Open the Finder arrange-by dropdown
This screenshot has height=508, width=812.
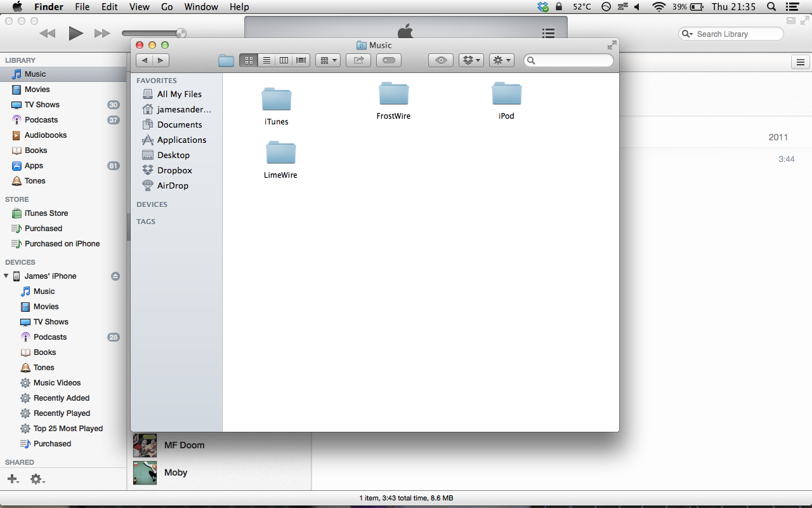(328, 60)
